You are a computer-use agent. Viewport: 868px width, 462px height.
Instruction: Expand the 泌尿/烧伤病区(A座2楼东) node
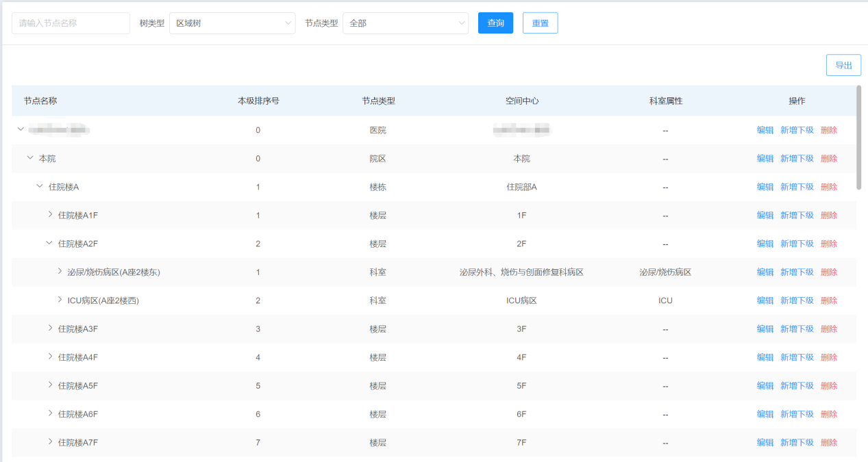[60, 272]
